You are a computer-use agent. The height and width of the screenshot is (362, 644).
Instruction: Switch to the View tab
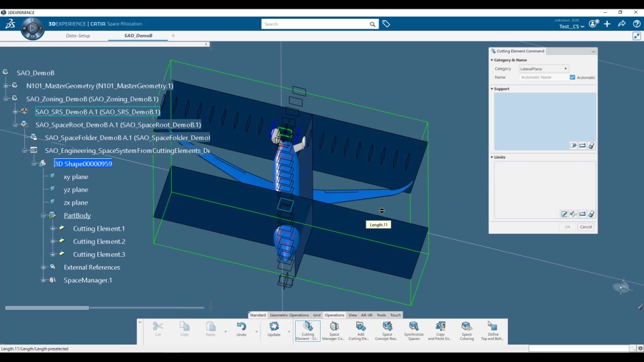[x=353, y=315]
